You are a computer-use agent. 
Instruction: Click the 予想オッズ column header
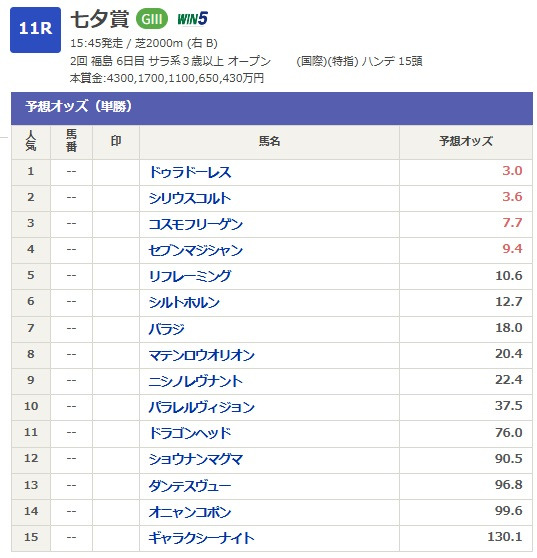tap(466, 142)
